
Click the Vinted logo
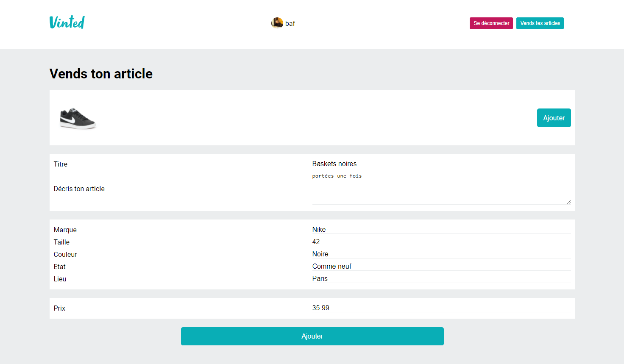67,22
